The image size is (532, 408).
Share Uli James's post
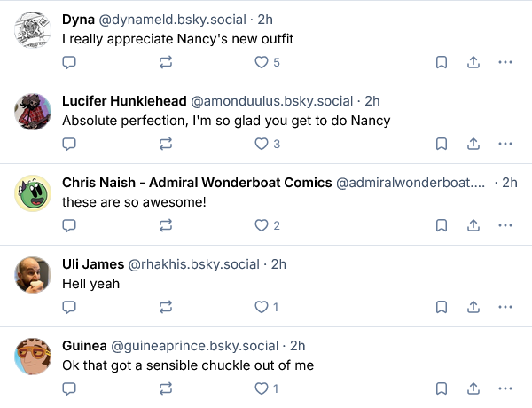click(473, 307)
